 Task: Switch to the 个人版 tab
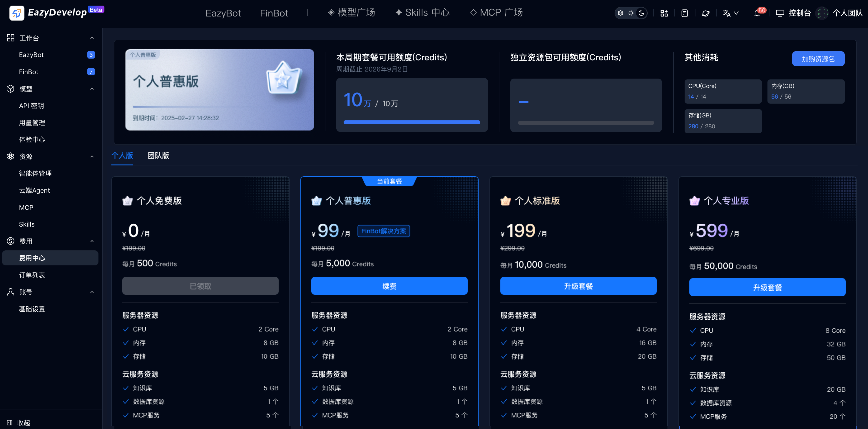122,156
